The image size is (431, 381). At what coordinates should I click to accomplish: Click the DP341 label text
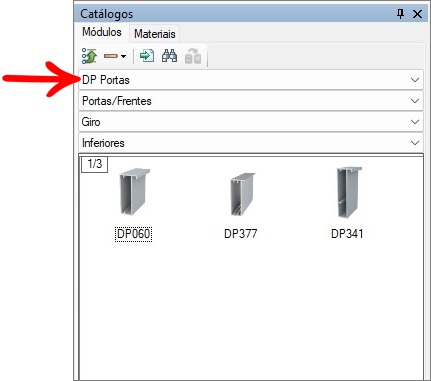pos(347,234)
